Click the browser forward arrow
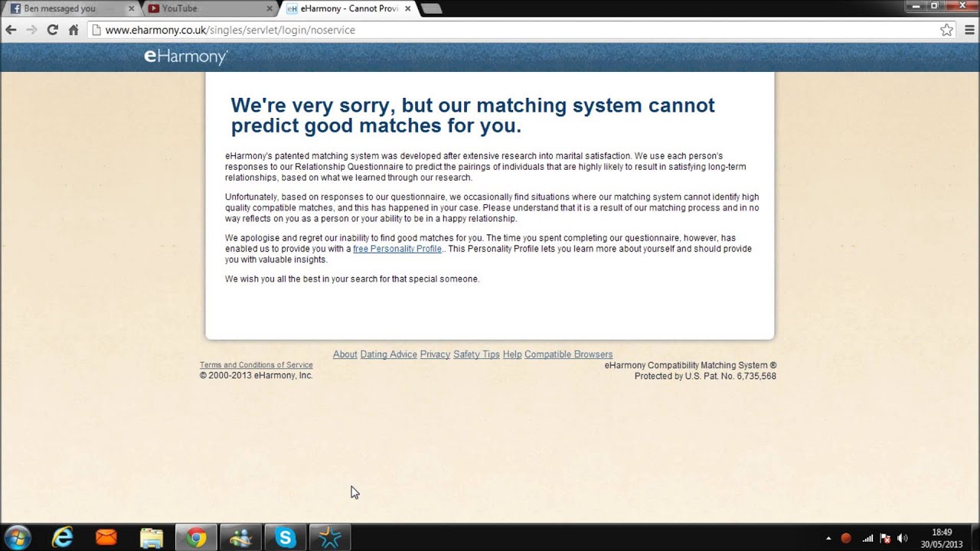Image resolution: width=980 pixels, height=551 pixels. [x=31, y=30]
